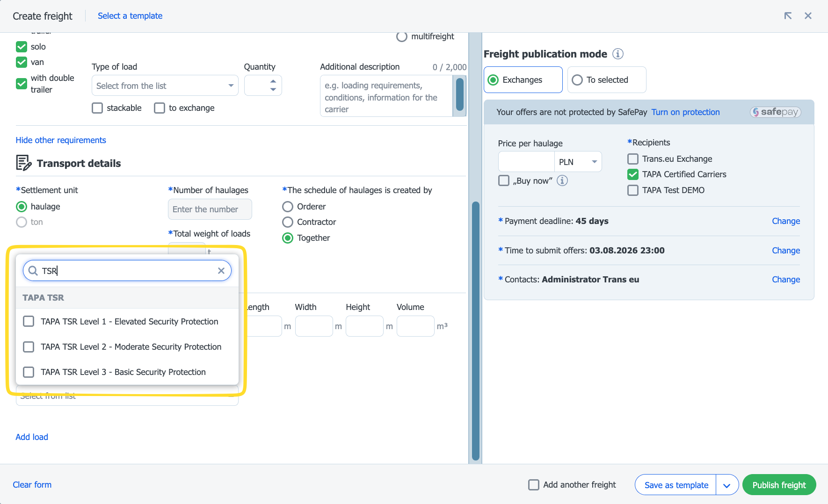The image size is (828, 504).
Task: Change the Payment deadline setting
Action: pyautogui.click(x=786, y=221)
